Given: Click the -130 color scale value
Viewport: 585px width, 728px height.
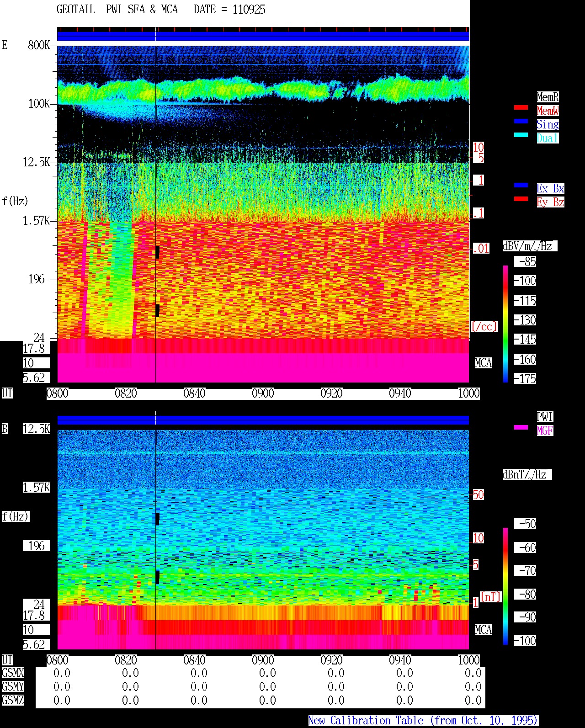Looking at the screenshot, I should point(525,320).
